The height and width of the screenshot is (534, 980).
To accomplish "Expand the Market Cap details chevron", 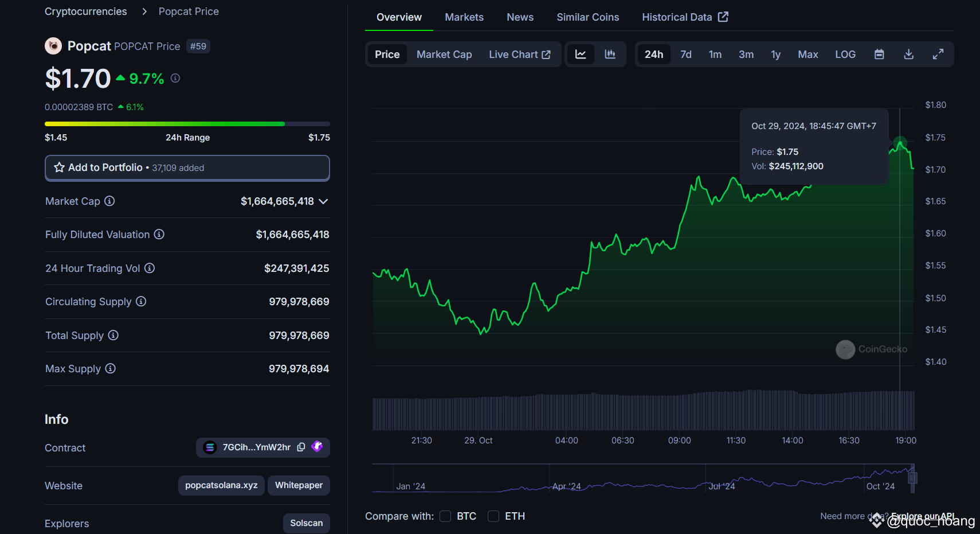I will [323, 201].
